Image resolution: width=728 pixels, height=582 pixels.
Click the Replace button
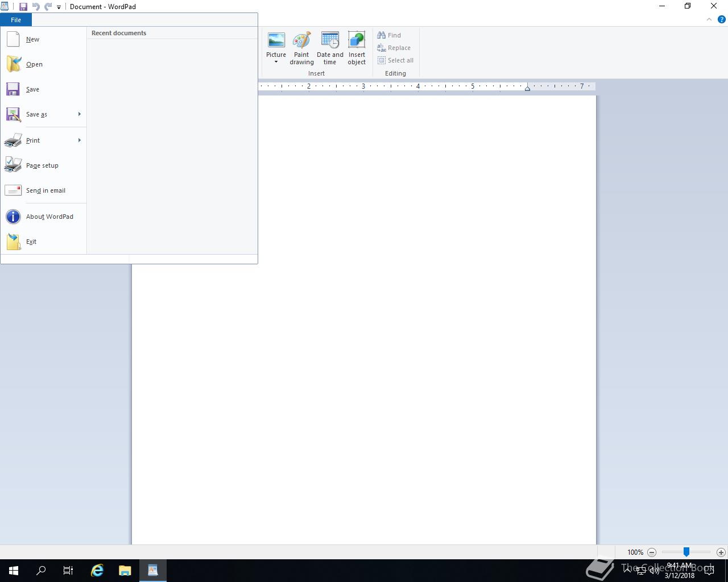point(394,48)
